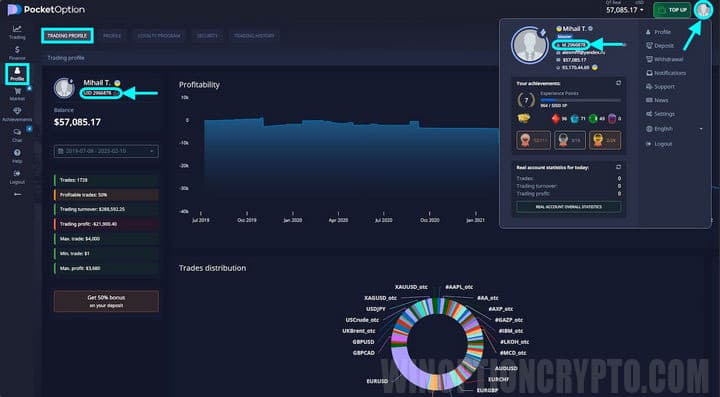
Task: Click large avatar photo in dropdown panel
Action: coord(529,45)
